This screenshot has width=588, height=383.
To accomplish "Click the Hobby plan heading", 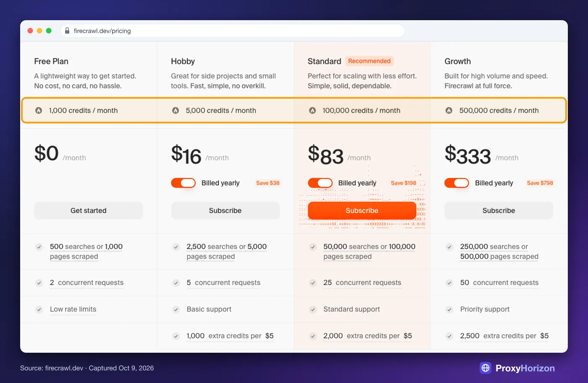I will [x=183, y=61].
